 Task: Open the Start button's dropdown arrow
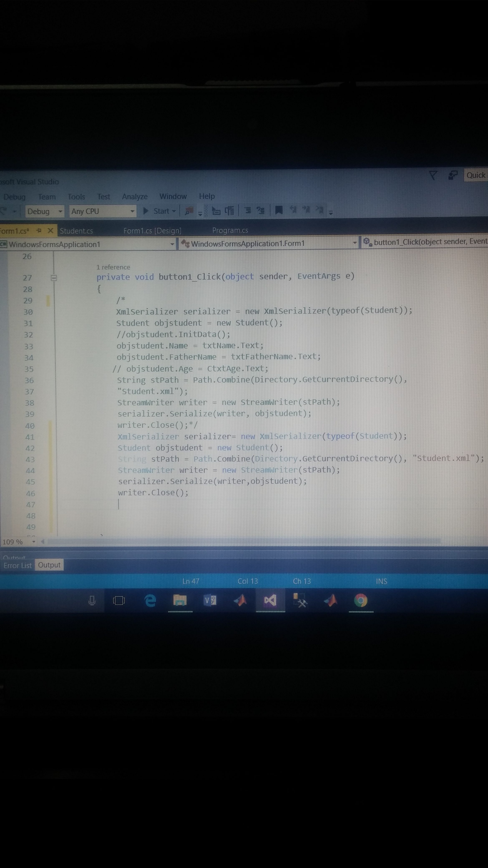pyautogui.click(x=174, y=211)
